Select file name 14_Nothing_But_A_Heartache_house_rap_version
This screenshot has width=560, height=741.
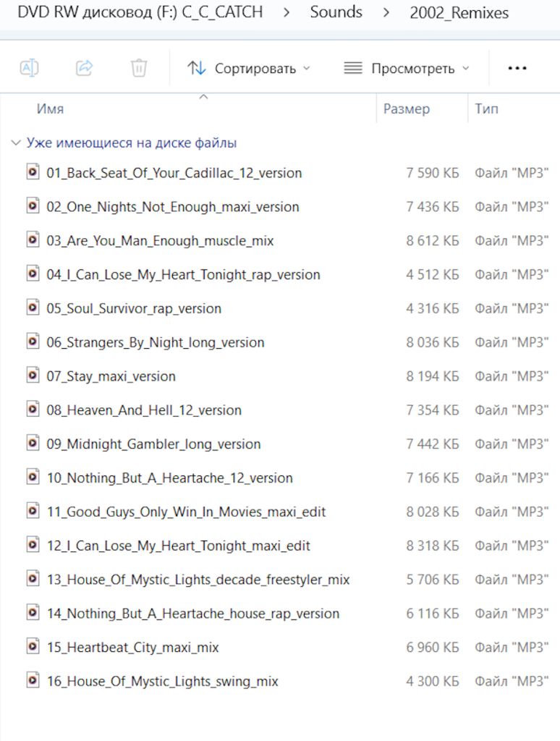192,614
